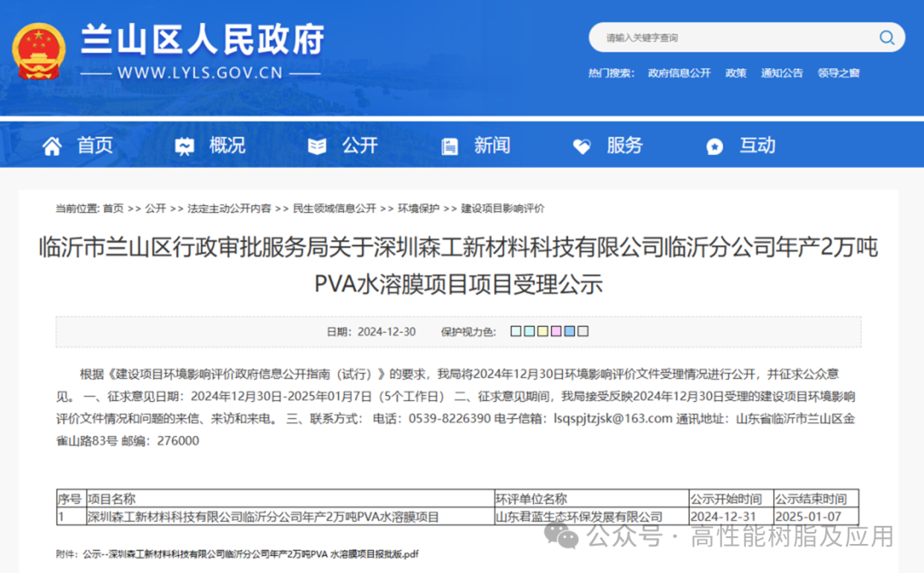Screen dimensions: 924x573
Task: Click the WWW.LYLS.GOV.CN site address text
Action: point(200,73)
